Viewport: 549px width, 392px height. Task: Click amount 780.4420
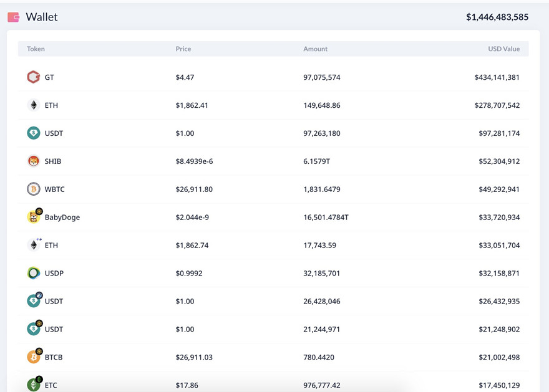[319, 357]
